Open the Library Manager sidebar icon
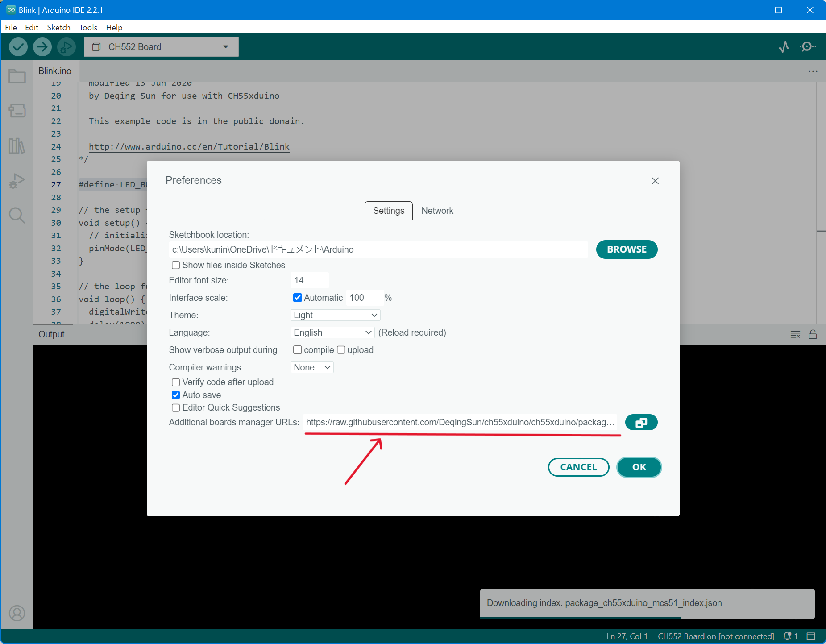Screen dimensions: 826x644 [x=17, y=145]
